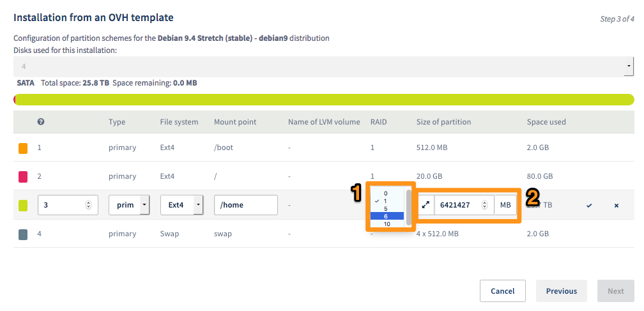The height and width of the screenshot is (311, 644).
Task: Click the help question mark icon in header
Action: pyautogui.click(x=41, y=122)
